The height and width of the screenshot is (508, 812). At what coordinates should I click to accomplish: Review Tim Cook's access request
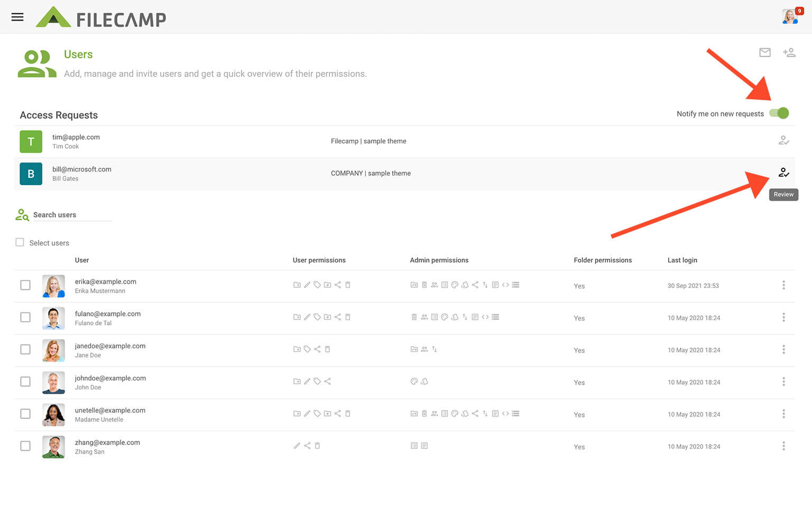pyautogui.click(x=783, y=141)
